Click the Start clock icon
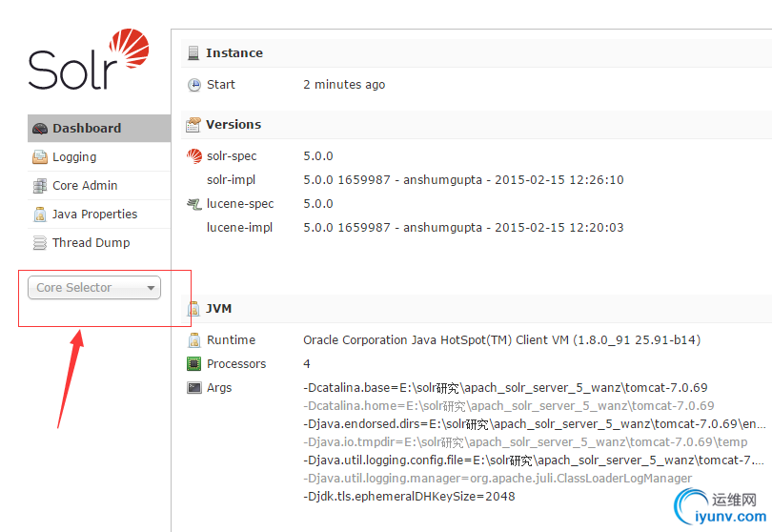Screen dimensions: 772x532 coord(194,85)
